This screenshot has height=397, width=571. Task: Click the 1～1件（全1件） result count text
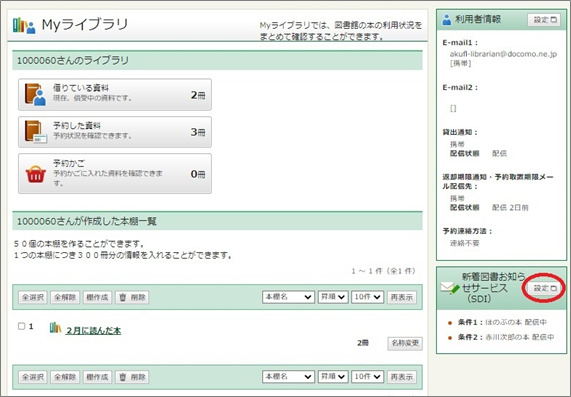pyautogui.click(x=383, y=271)
